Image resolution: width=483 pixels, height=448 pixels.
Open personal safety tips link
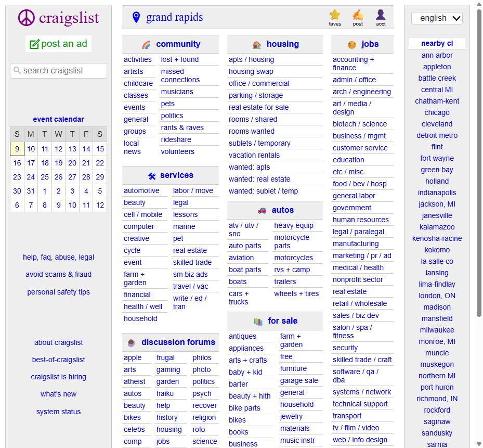coord(59,292)
